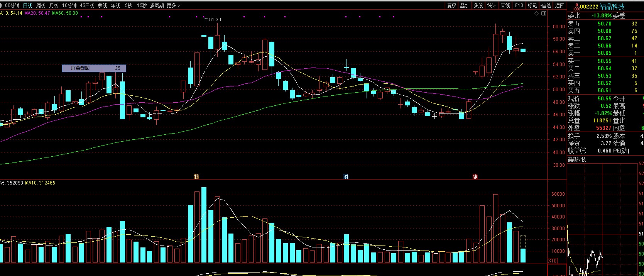Click 买一 price 50.55
Screen dimensions: 644x276
click(604, 61)
